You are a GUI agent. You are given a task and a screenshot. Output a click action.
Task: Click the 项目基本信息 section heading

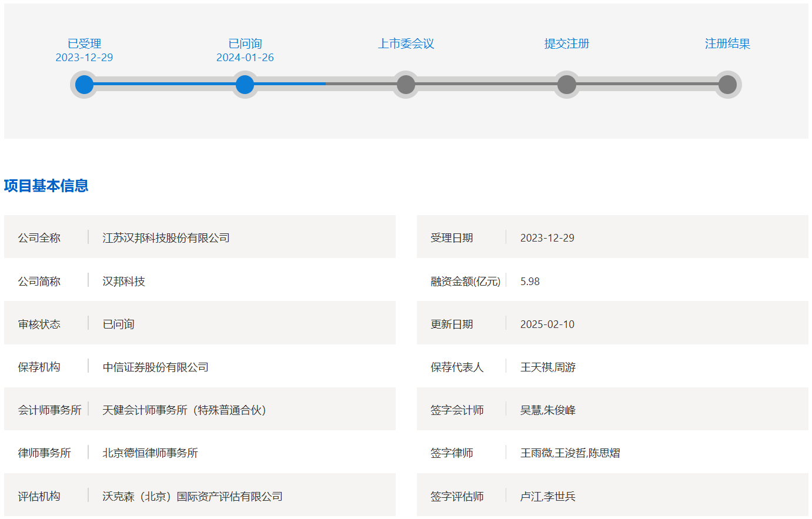[x=46, y=186]
